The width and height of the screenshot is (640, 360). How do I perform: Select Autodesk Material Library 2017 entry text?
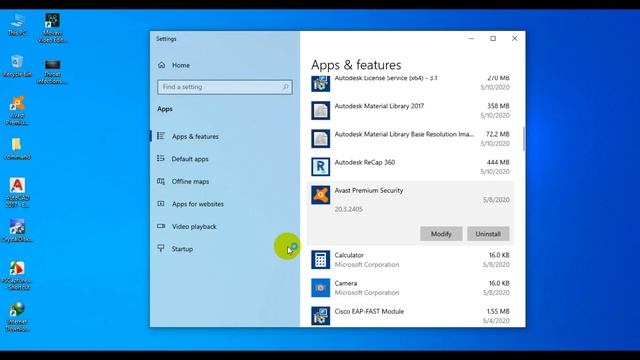(x=379, y=106)
